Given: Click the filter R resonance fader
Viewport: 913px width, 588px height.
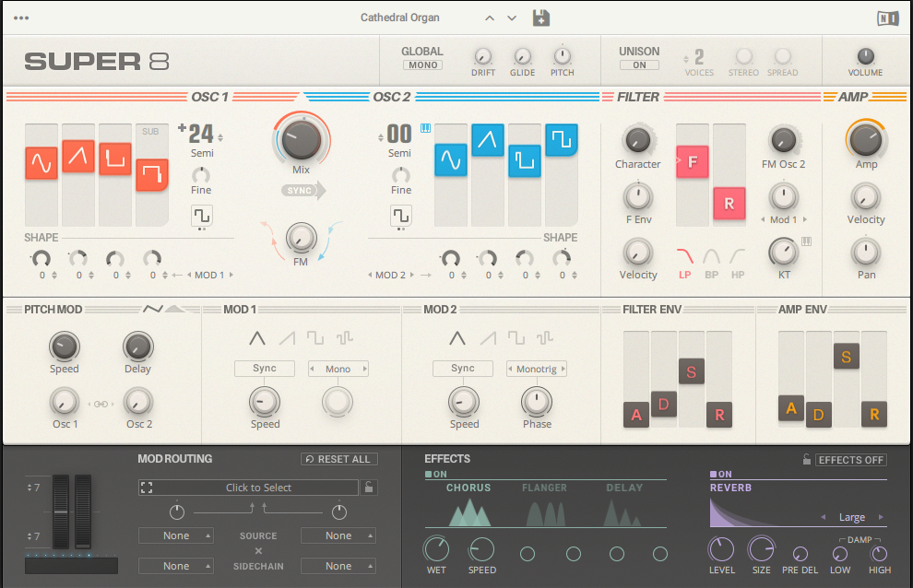Looking at the screenshot, I should click(x=729, y=204).
